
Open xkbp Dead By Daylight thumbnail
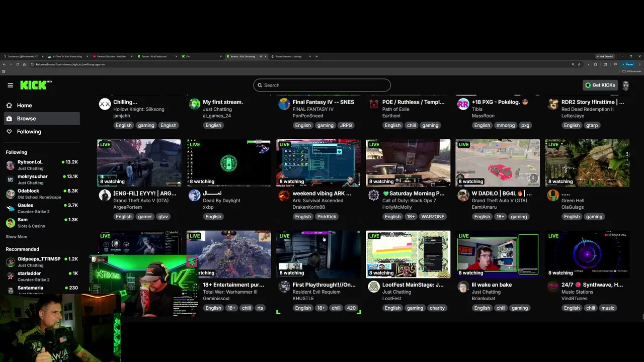pyautogui.click(x=228, y=163)
